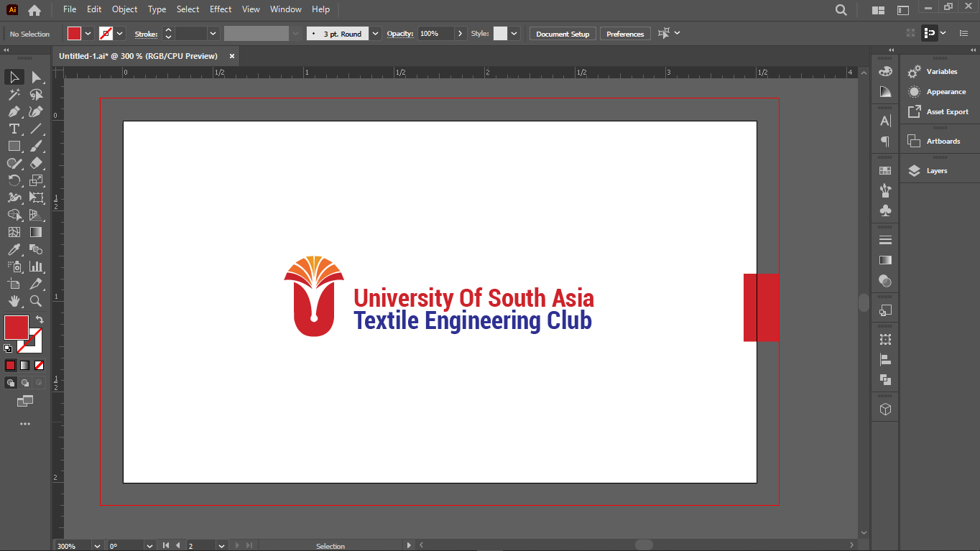
Task: Click the Preferences button
Action: 624,34
